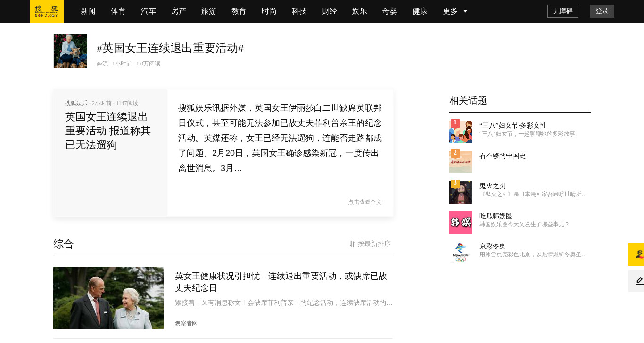Click 点击查看全文 to read full article
644x343 pixels.
coord(365,202)
